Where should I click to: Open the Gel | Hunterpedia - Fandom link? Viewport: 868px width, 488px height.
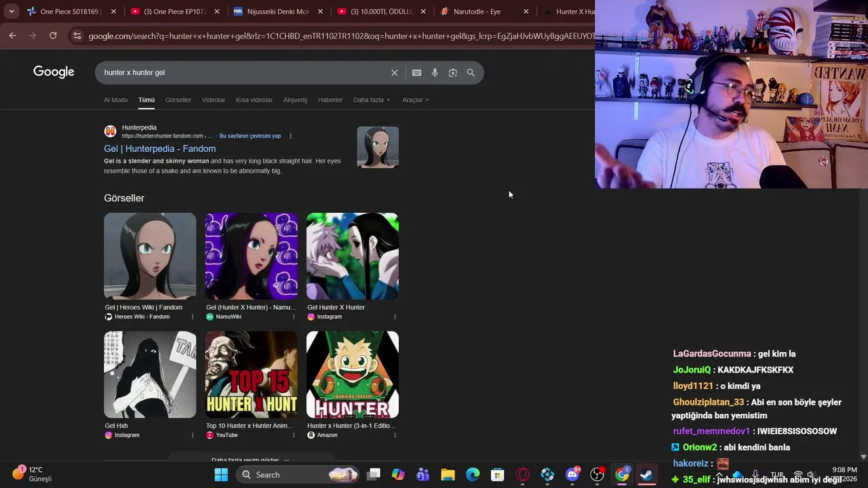pos(160,148)
